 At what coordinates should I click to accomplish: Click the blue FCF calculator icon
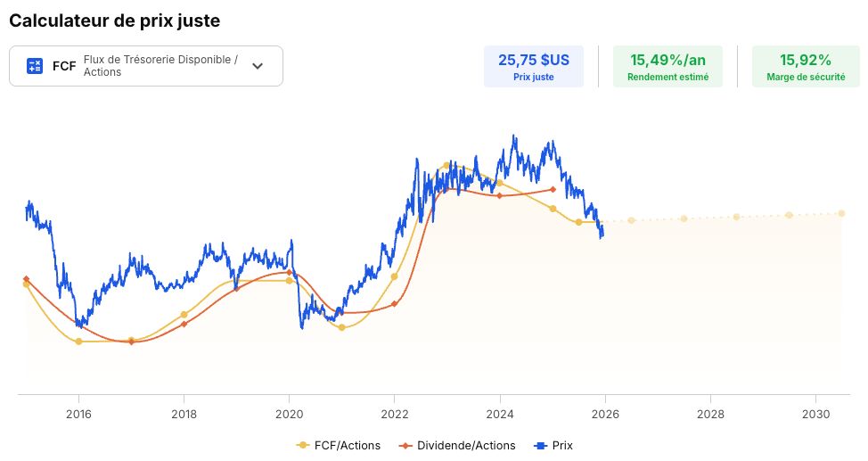[35, 66]
